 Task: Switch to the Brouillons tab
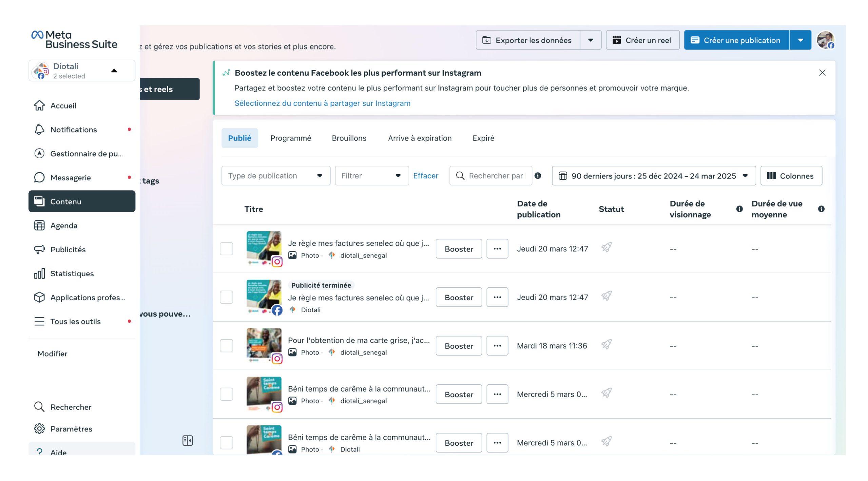[x=349, y=138]
